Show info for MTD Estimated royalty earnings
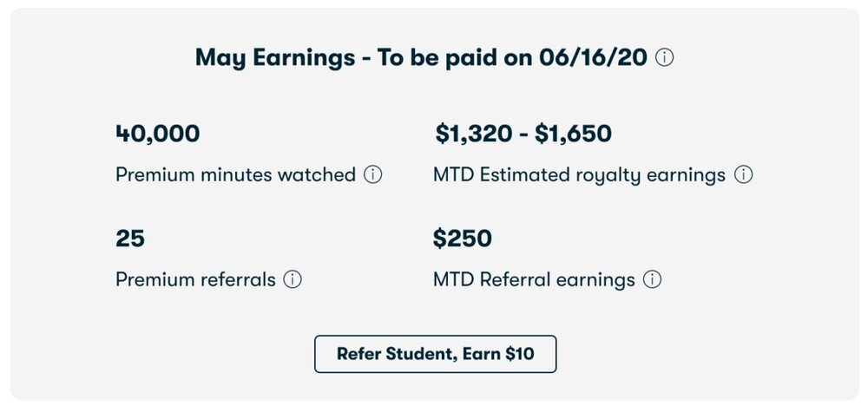The image size is (868, 406). coord(743,175)
